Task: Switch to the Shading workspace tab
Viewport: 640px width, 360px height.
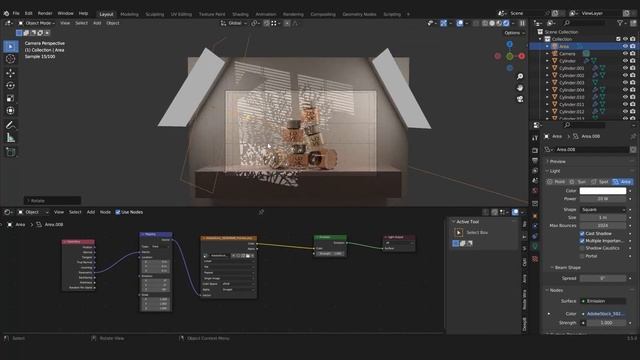Action: point(240,14)
